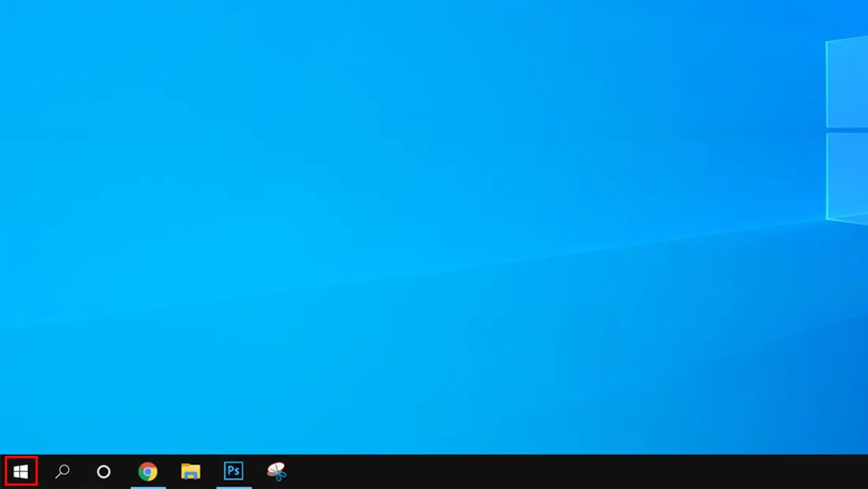868x489 pixels.
Task: Open Google Chrome from taskbar
Action: [148, 472]
